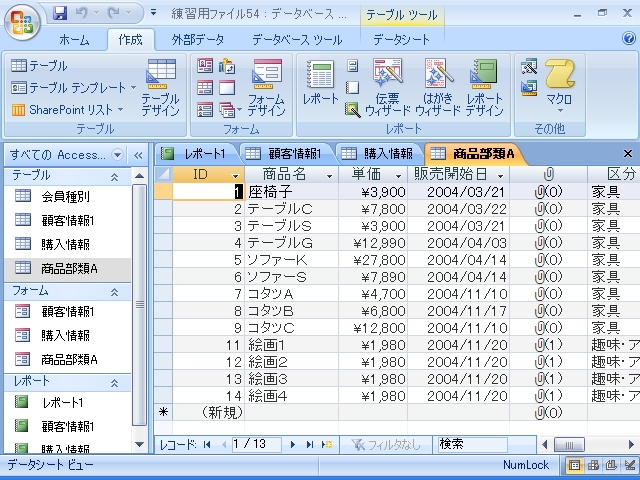The image size is (640, 480).
Task: Click the テーブル button in ribbon
Action: pyautogui.click(x=40, y=66)
